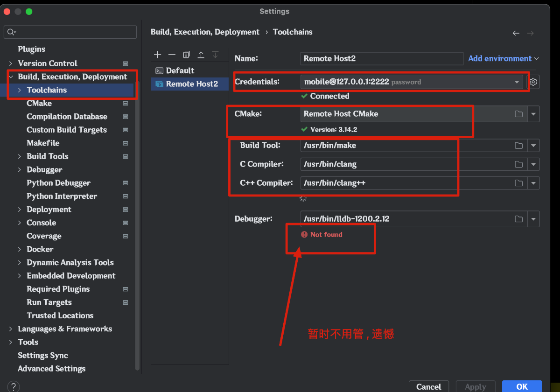
Task: Click project-level icon beside Python Debugger
Action: coord(126,183)
